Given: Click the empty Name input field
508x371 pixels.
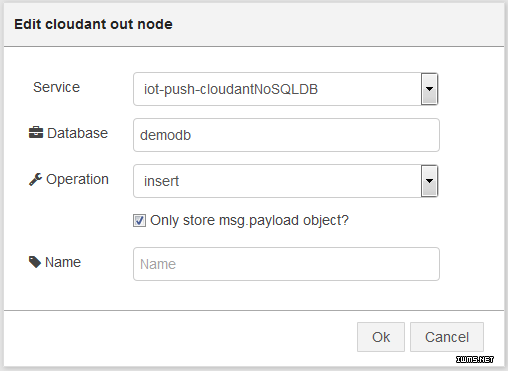Looking at the screenshot, I should point(286,264).
